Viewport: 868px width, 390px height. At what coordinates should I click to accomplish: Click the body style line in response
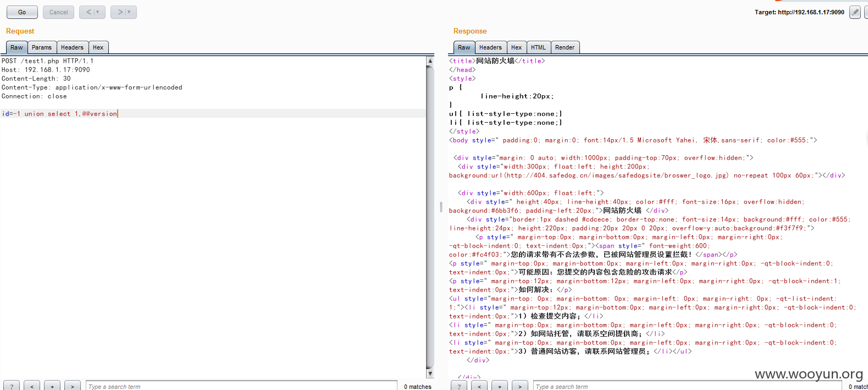(633, 140)
